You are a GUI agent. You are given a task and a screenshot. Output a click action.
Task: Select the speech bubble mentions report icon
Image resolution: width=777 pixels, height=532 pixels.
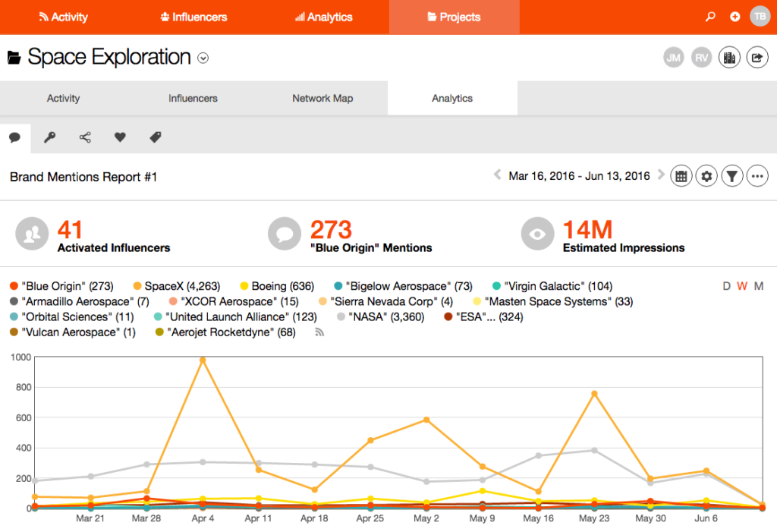tap(15, 137)
